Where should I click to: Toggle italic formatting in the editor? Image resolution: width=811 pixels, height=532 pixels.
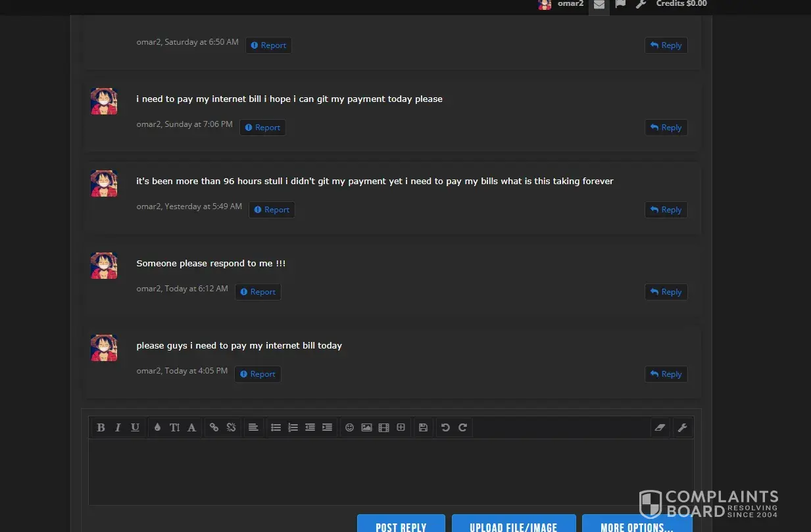point(118,427)
